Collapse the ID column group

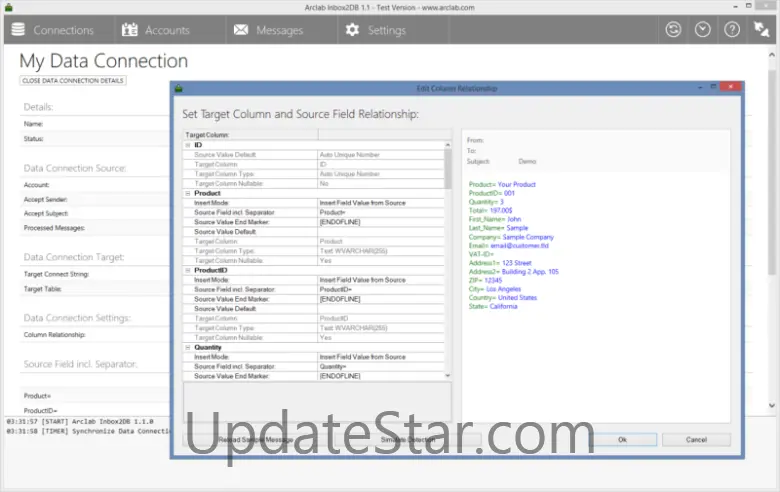(x=188, y=145)
